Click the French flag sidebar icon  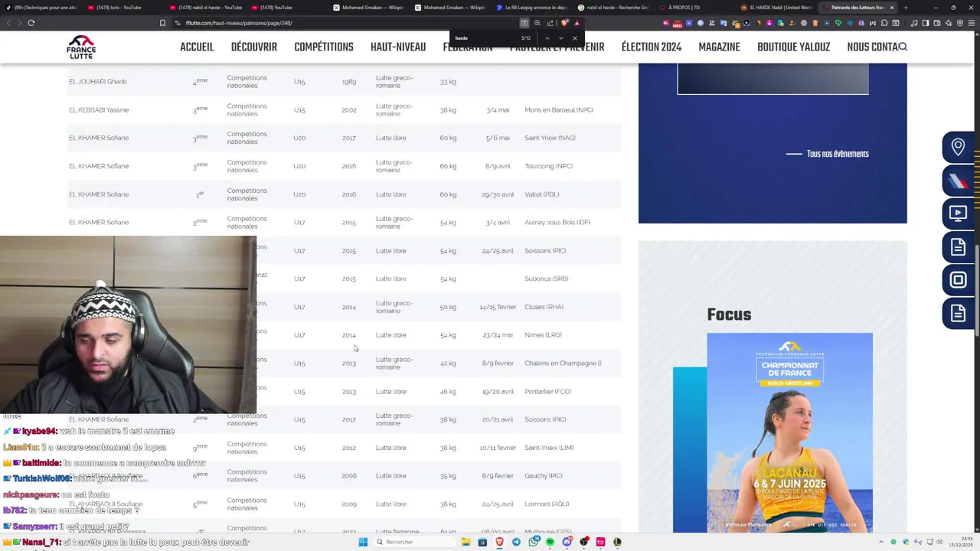(958, 181)
